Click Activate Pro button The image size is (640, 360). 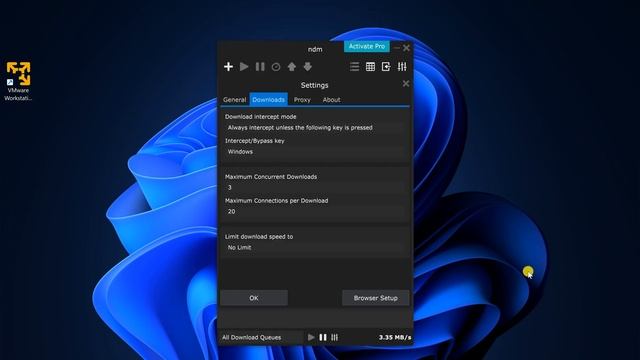pos(367,47)
